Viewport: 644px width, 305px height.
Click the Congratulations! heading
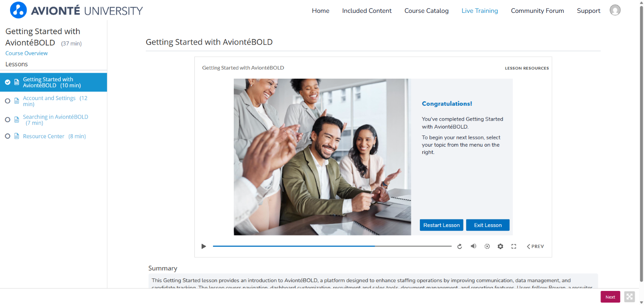point(447,104)
